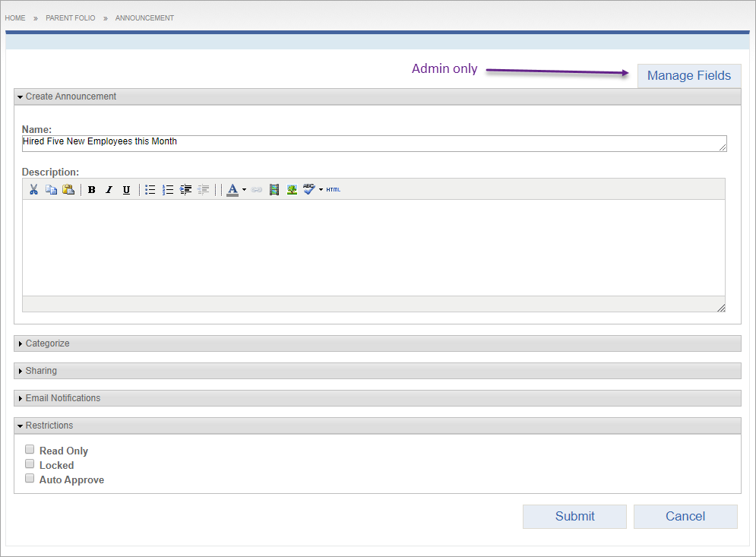The width and height of the screenshot is (756, 557).
Task: Expand the Email Notifications section
Action: click(62, 398)
